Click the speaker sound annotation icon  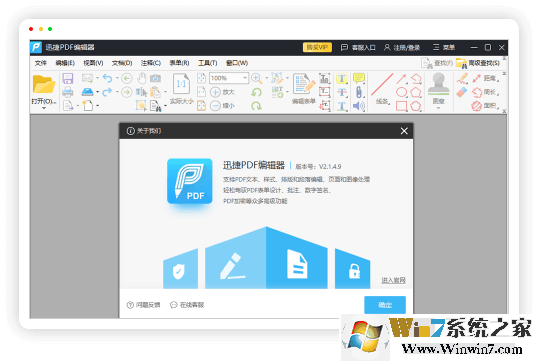point(359,106)
